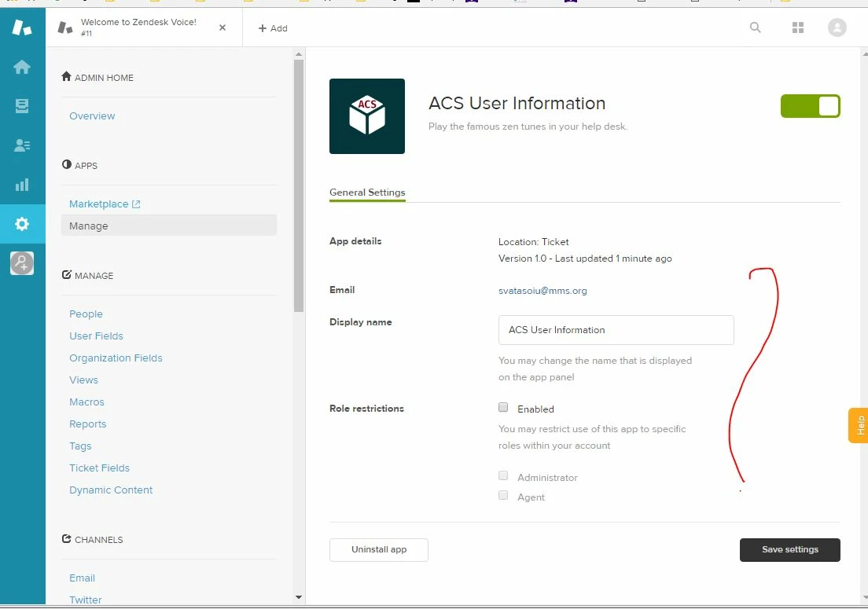Open search via the magnifier icon
Viewport: 868px width, 609px height.
755,27
